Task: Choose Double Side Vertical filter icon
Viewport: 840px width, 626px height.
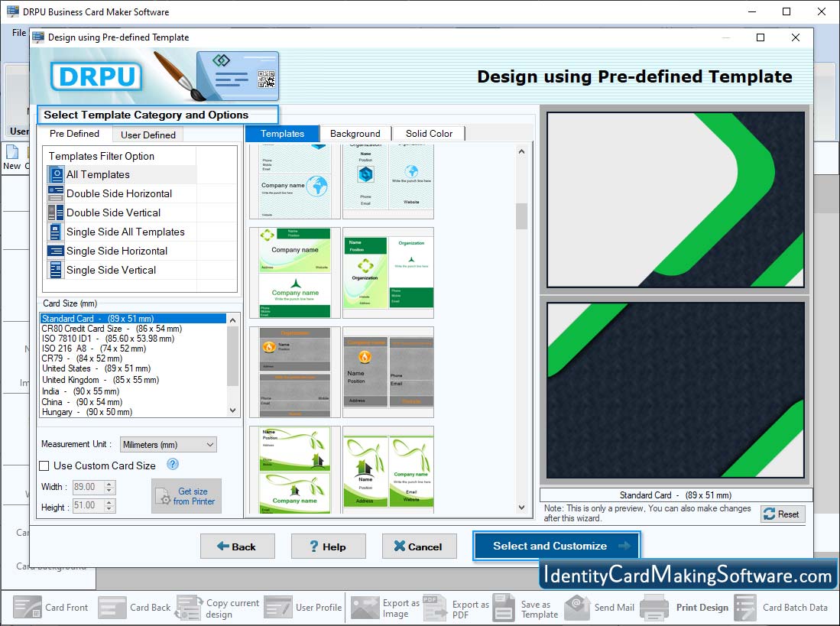Action: [x=56, y=212]
